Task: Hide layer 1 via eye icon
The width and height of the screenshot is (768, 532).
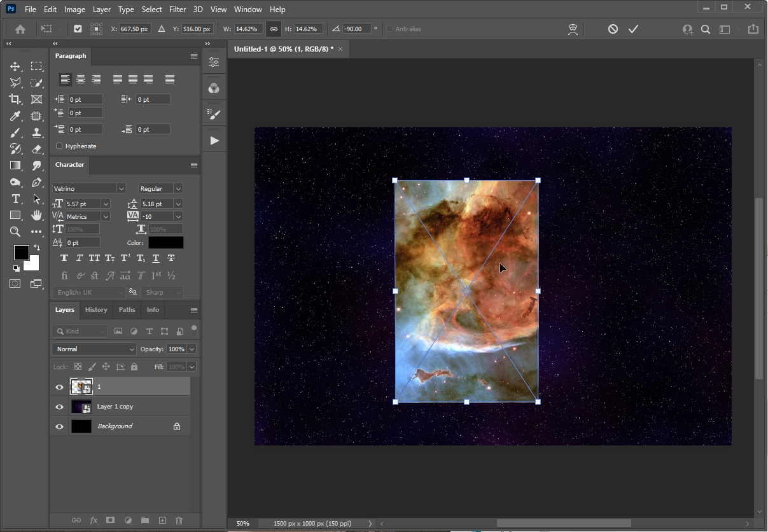Action: point(59,387)
